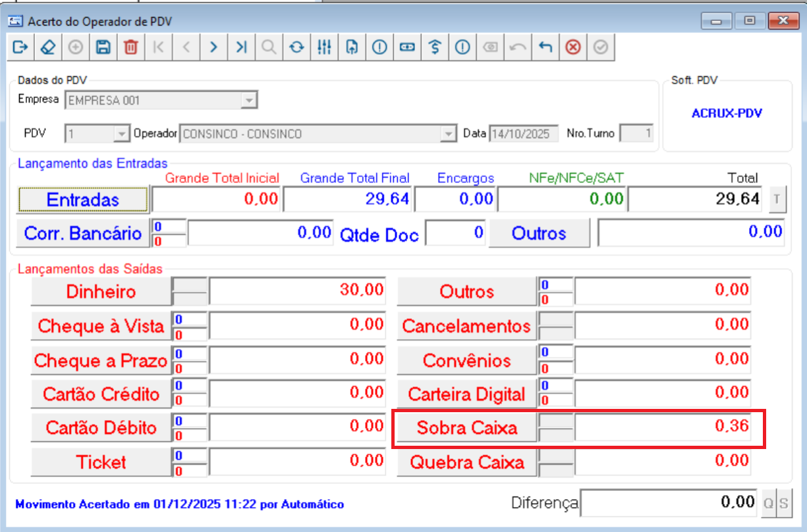Click the red trash delete icon
The height and width of the screenshot is (532, 807).
click(131, 47)
